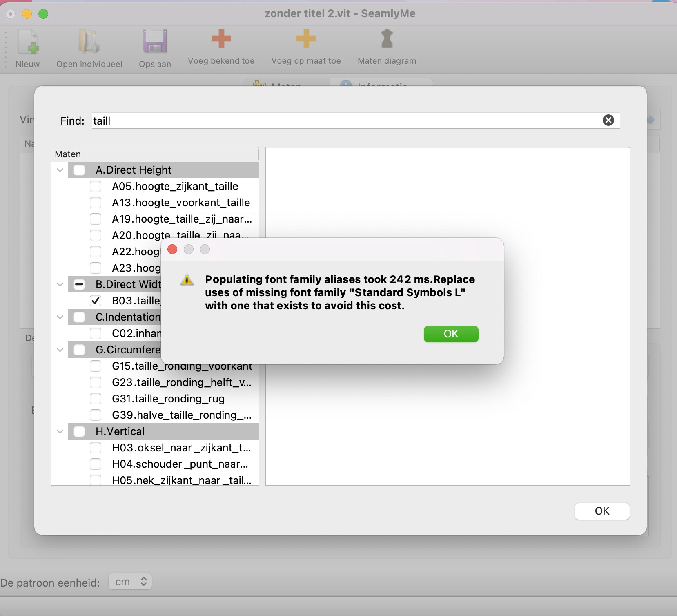The height and width of the screenshot is (616, 677).
Task: Click the warning triangle icon in alert
Action: click(x=187, y=280)
